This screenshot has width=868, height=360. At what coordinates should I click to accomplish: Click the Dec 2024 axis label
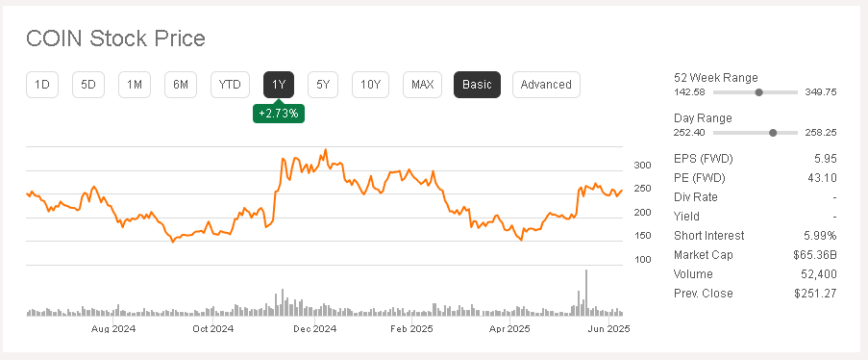(315, 329)
